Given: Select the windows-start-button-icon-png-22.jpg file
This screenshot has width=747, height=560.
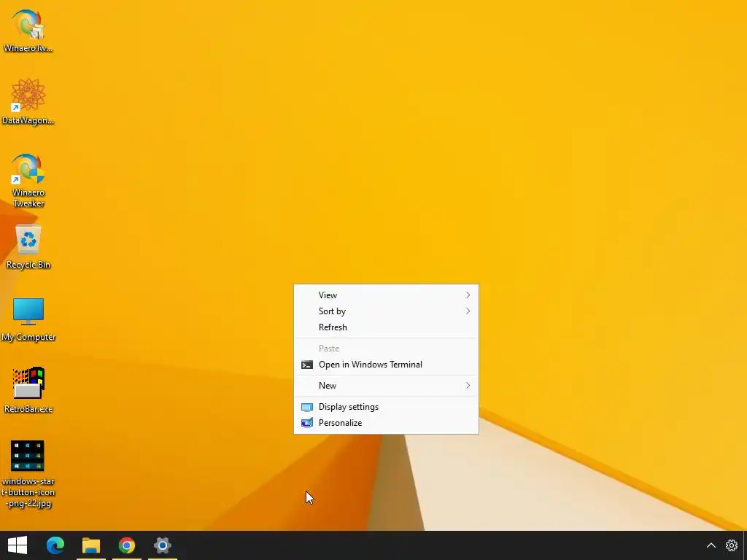Looking at the screenshot, I should 28,474.
